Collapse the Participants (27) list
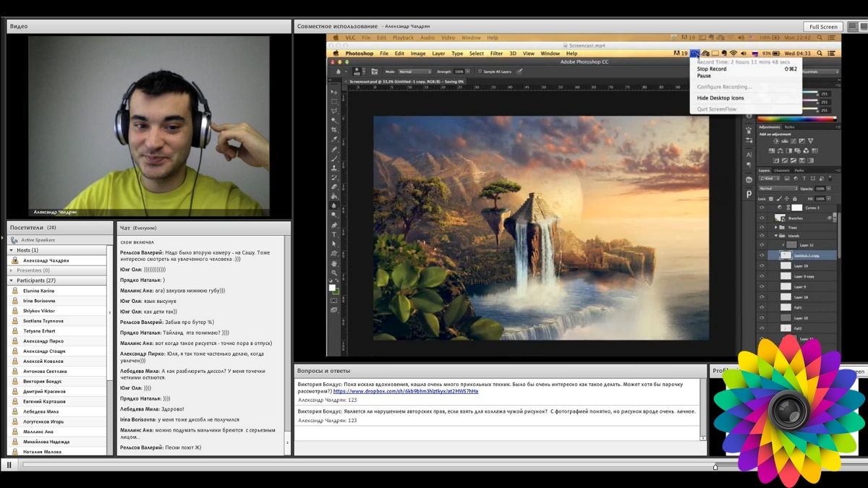The height and width of the screenshot is (488, 868). tap(11, 281)
